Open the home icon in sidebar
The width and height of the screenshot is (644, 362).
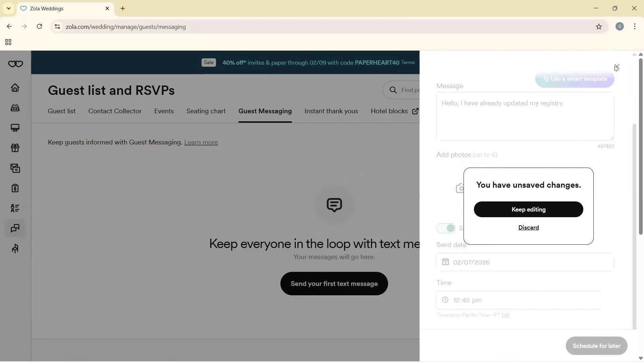pyautogui.click(x=15, y=88)
